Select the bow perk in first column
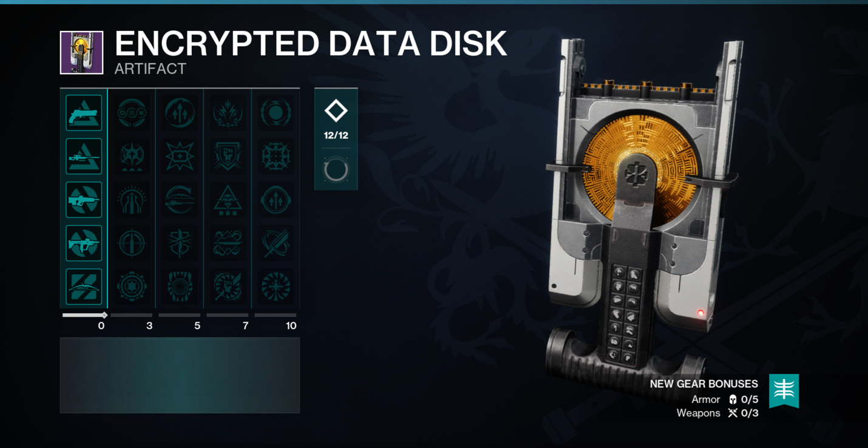 coord(84,287)
